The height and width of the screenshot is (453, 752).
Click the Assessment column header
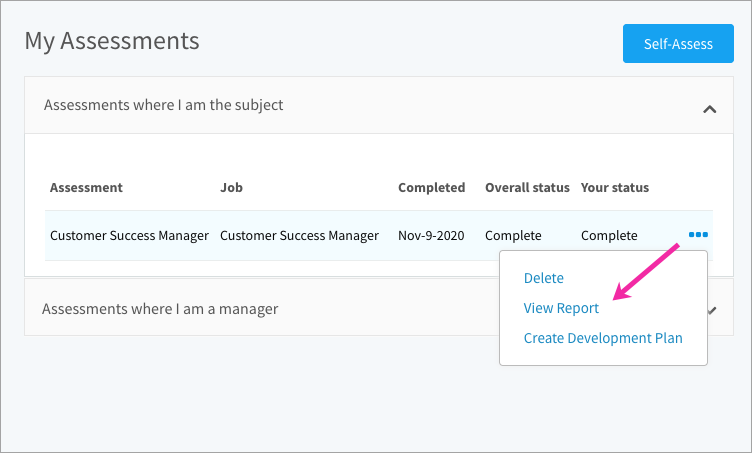(86, 187)
